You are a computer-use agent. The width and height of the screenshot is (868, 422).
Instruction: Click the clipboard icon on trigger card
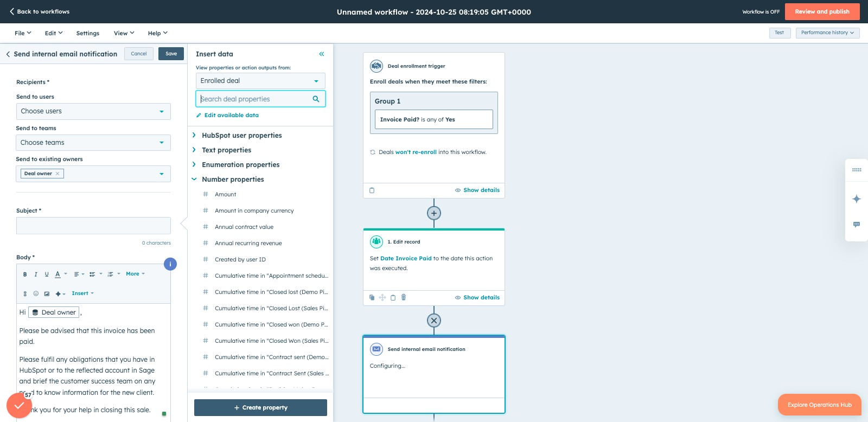[372, 190]
